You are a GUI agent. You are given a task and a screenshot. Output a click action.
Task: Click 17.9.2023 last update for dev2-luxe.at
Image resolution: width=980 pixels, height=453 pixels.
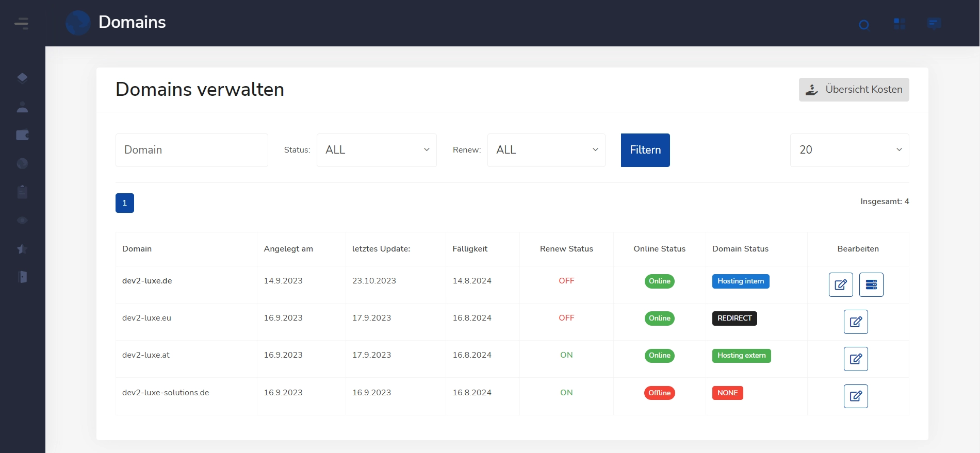coord(371,355)
